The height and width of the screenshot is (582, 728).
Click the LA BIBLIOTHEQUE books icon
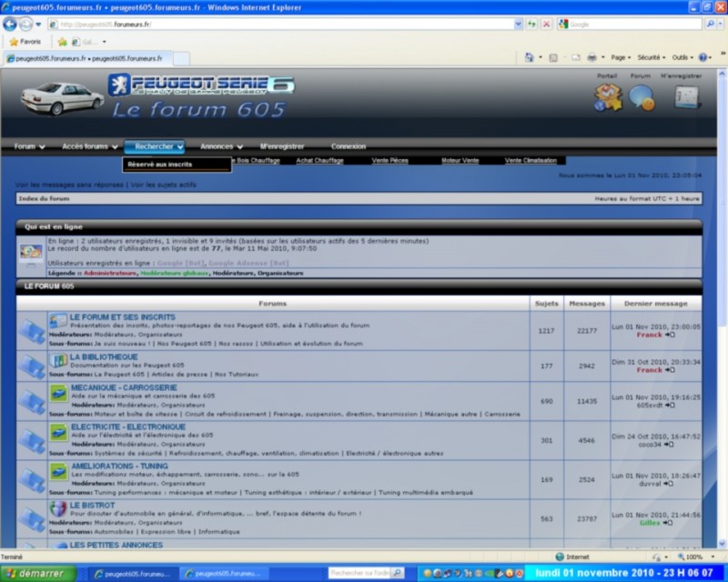tap(58, 360)
